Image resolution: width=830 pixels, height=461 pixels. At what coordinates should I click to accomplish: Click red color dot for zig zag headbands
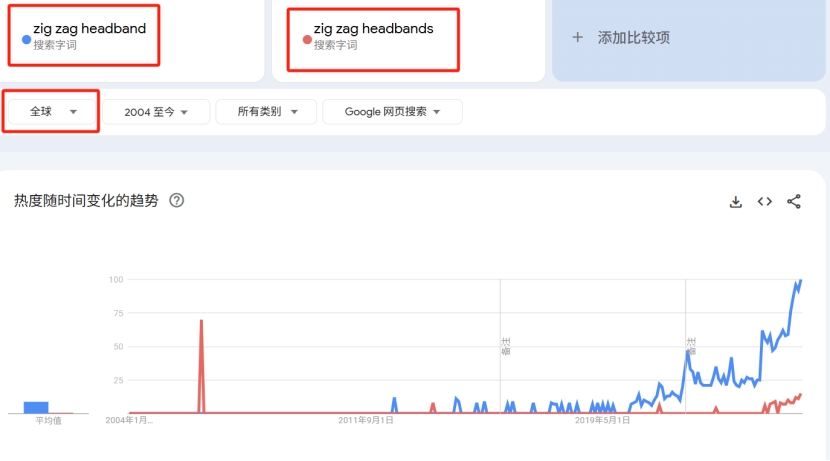(307, 39)
